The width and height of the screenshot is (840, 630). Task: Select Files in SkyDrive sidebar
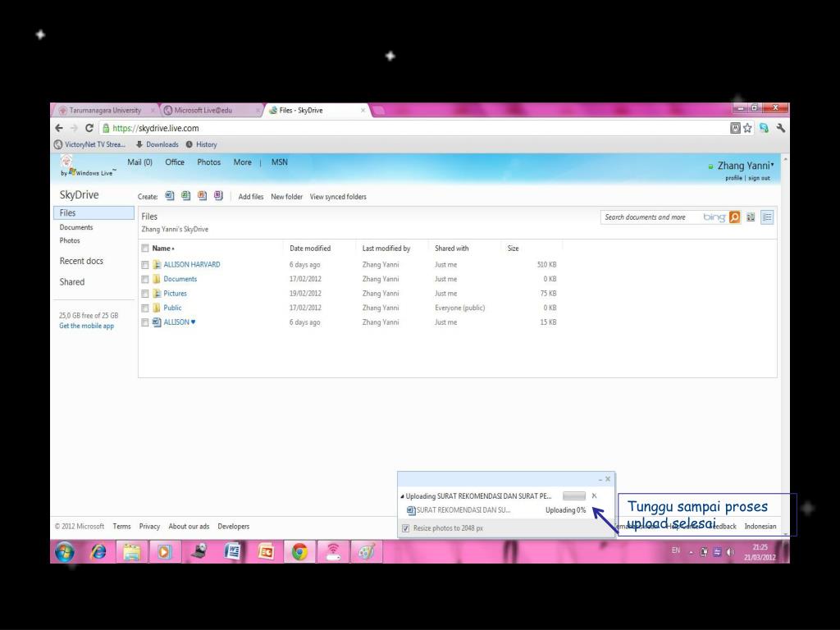click(94, 212)
